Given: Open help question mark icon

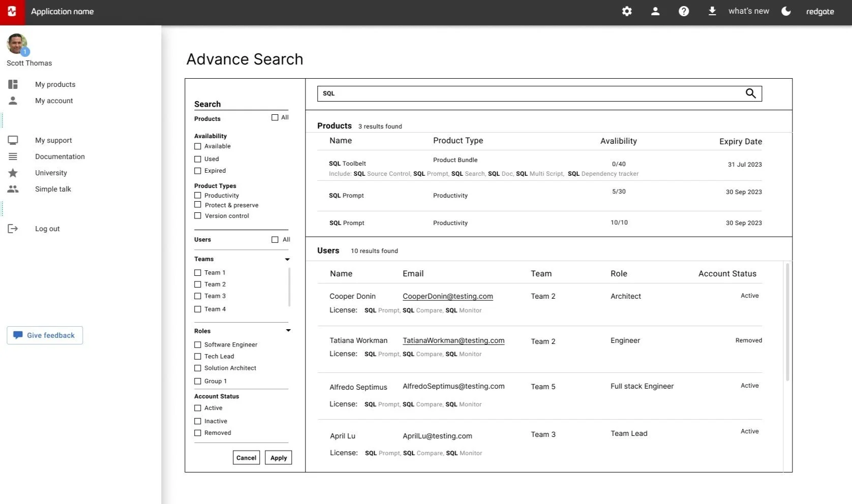Looking at the screenshot, I should coord(684,11).
